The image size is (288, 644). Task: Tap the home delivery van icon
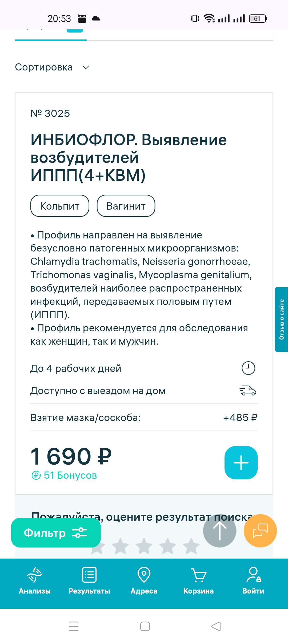pyautogui.click(x=248, y=391)
